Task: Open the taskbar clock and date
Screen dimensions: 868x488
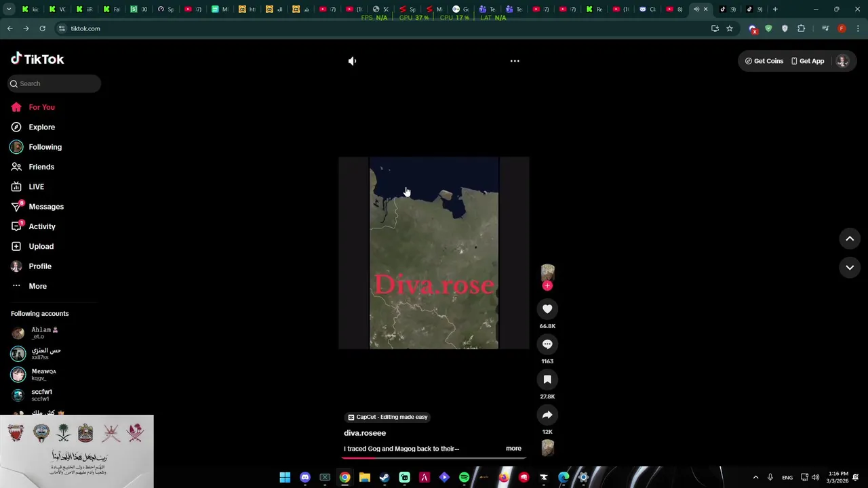Action: [838, 477]
